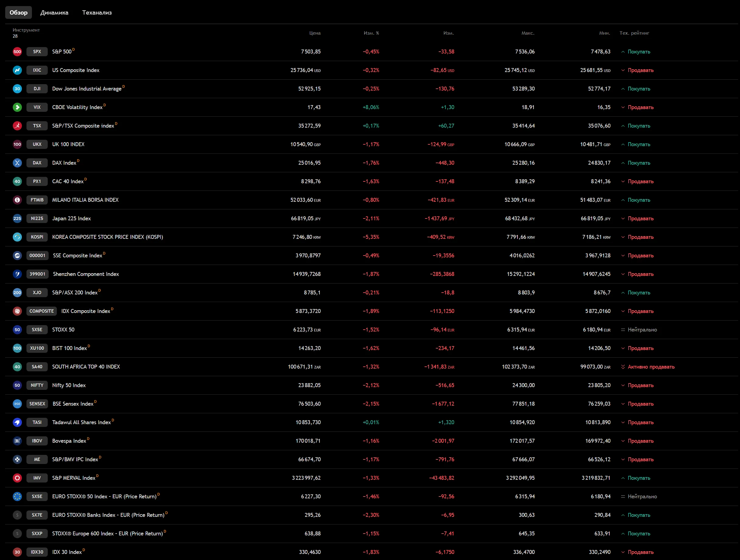This screenshot has height=560, width=740.
Task: Click the SSE Composite Index logo
Action: (x=17, y=256)
